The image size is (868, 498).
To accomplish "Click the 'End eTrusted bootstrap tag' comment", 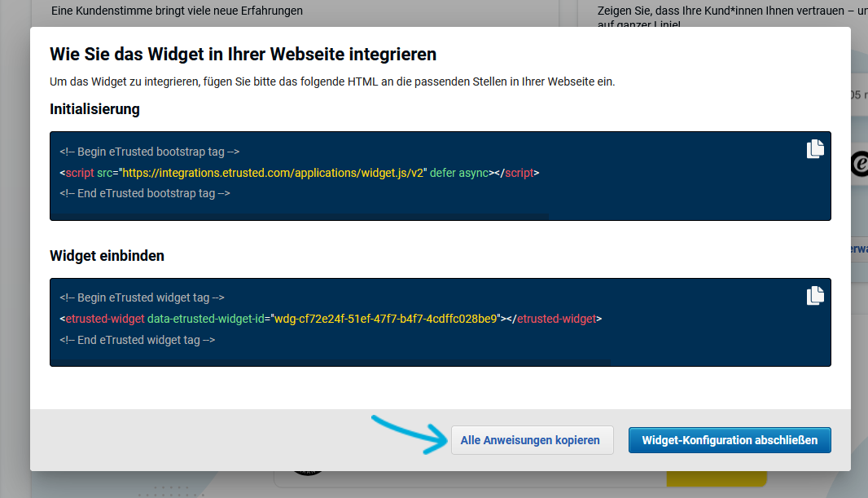I will 145,193.
